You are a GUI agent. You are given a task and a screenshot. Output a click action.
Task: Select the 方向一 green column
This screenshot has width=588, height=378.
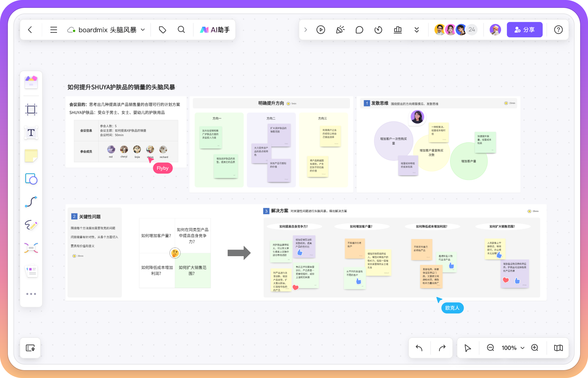(219, 150)
